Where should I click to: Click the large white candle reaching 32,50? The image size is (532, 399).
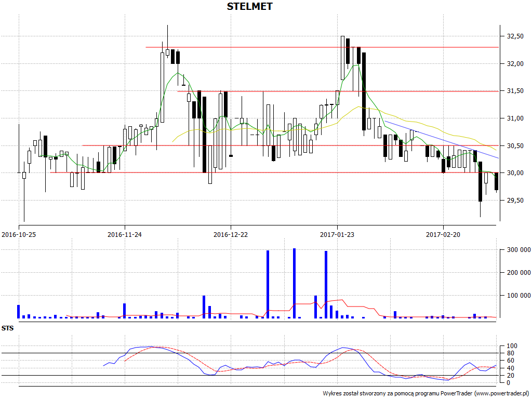pos(343,58)
